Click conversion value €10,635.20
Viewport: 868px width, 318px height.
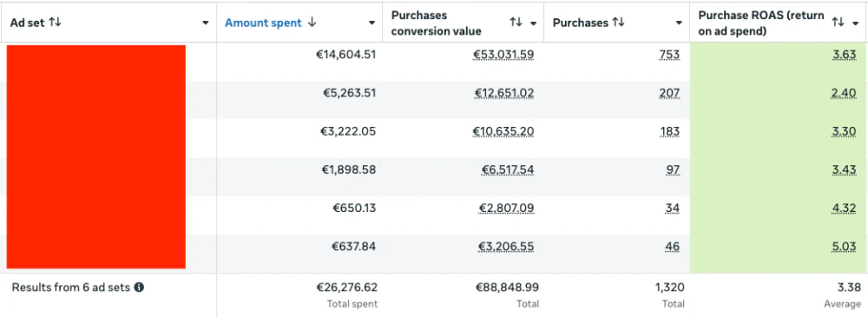point(503,130)
